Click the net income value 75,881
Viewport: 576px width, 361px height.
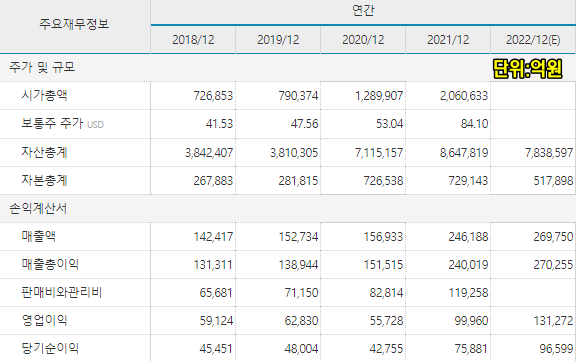tap(471, 349)
